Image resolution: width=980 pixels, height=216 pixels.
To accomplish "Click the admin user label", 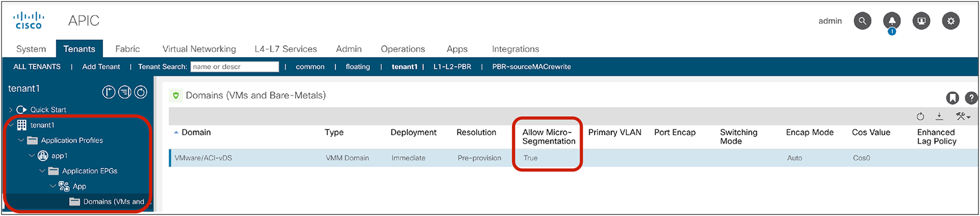I will point(830,21).
